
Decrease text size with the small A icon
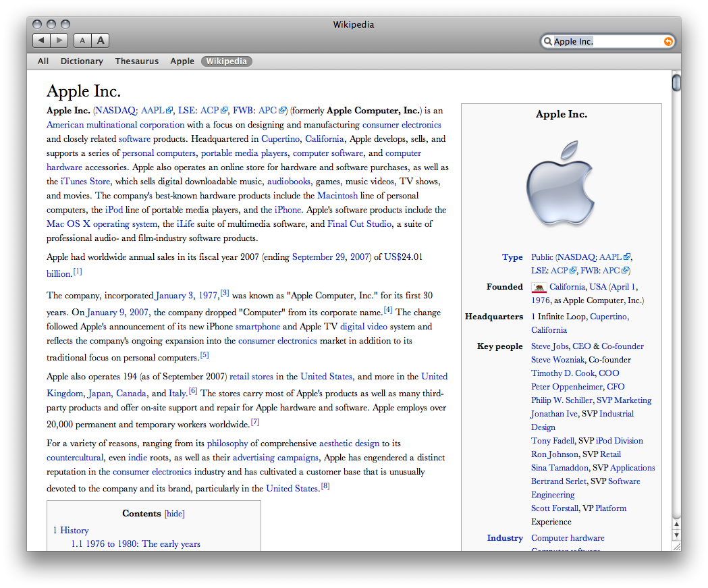[x=82, y=41]
